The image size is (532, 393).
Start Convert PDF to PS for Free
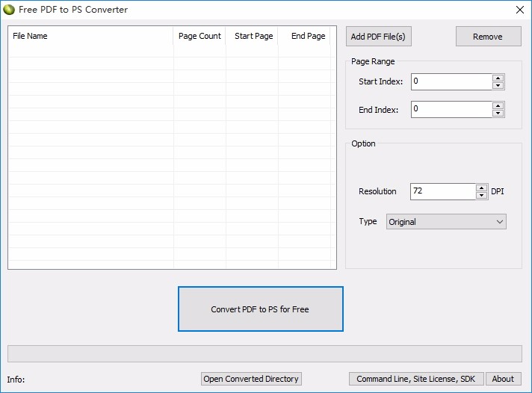tap(261, 309)
